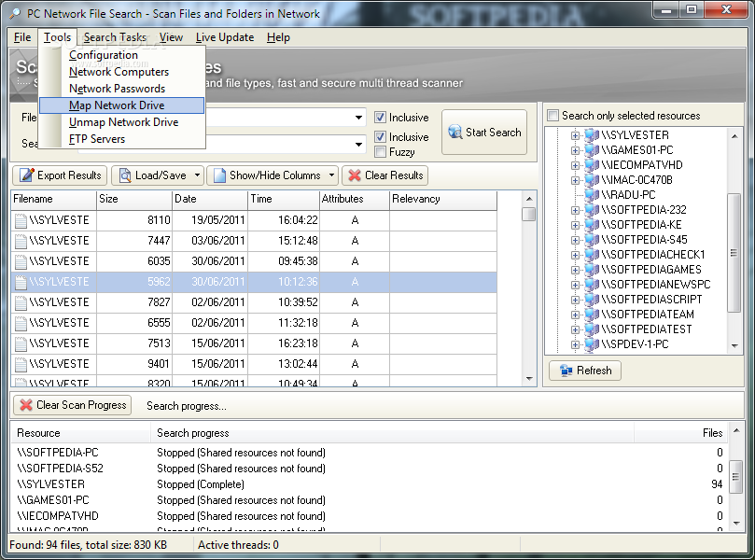Expand the \\SOFTPEDIATEST tree node
This screenshot has height=560, width=755.
coord(575,329)
